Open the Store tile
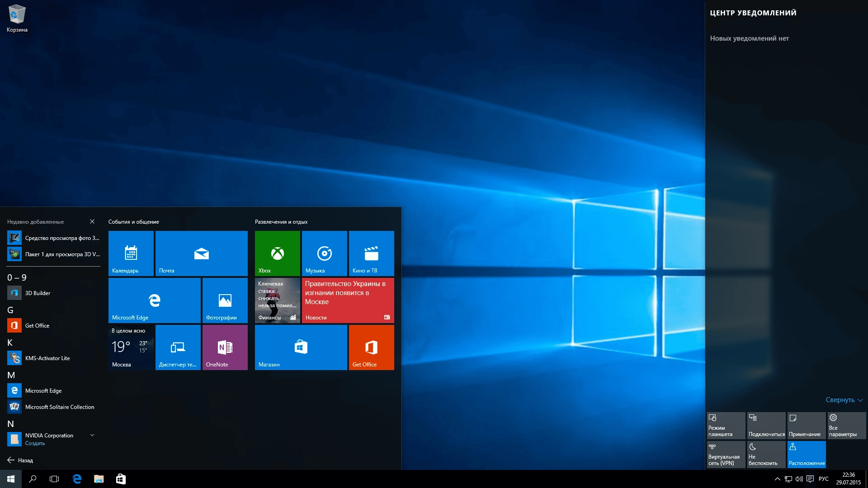The width and height of the screenshot is (868, 488). pyautogui.click(x=301, y=347)
